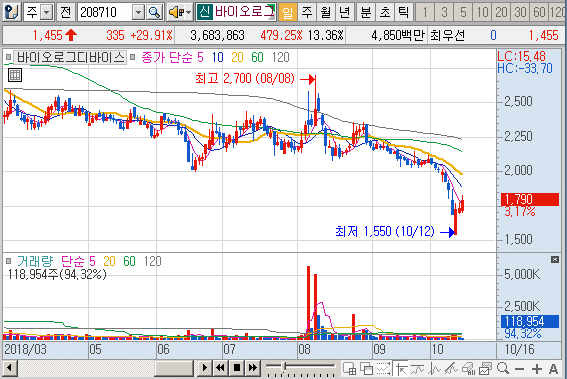Click the plus zoom-in icon
This screenshot has width=567, height=379.
click(x=537, y=369)
